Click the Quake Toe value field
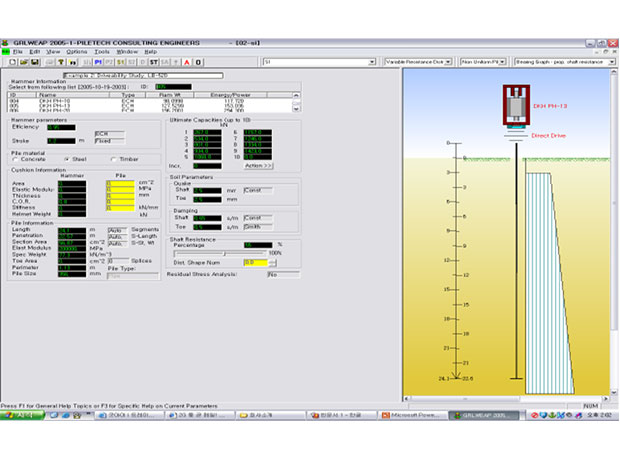The width and height of the screenshot is (620, 458). tap(207, 199)
